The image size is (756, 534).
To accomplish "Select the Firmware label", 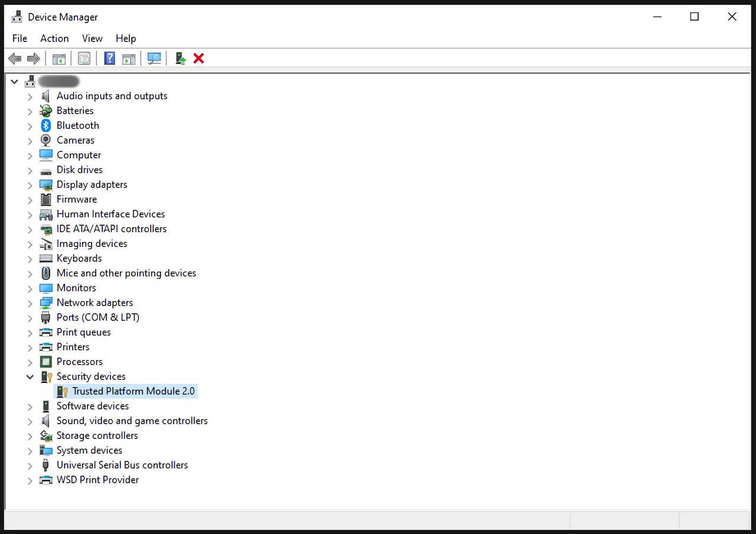I will (77, 199).
